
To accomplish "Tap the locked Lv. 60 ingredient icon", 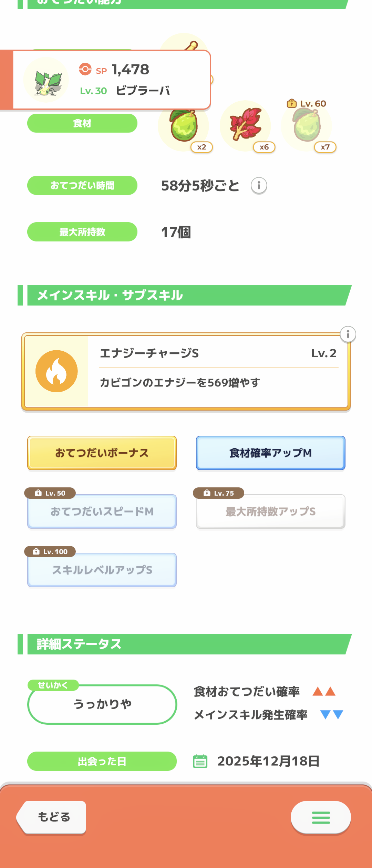I will pos(307,125).
